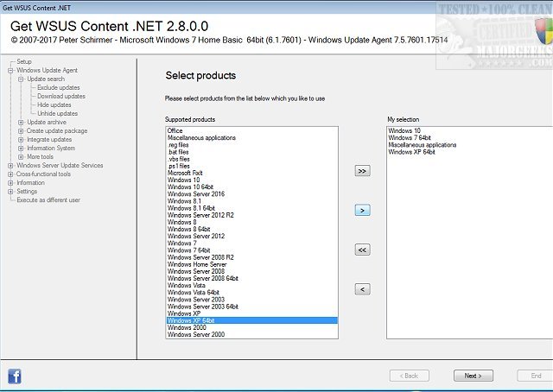Click the Next button
The height and width of the screenshot is (392, 553).
click(473, 376)
